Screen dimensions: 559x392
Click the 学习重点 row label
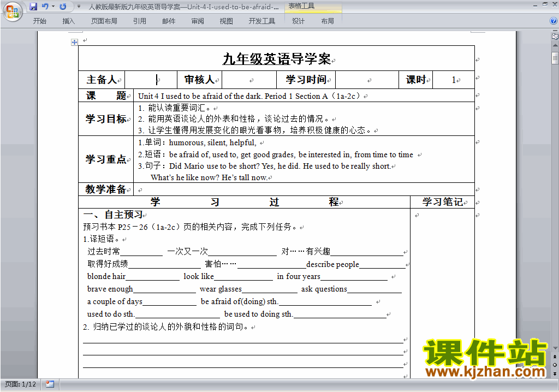pyautogui.click(x=106, y=159)
